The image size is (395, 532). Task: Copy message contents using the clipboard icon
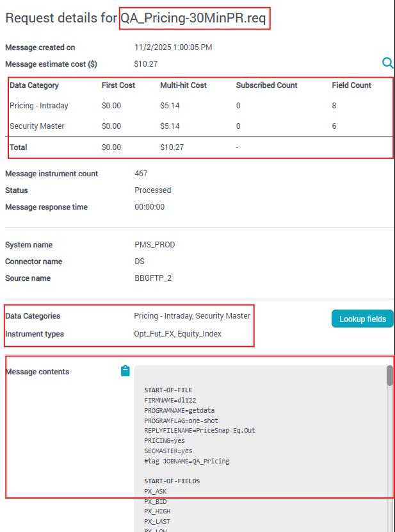125,371
